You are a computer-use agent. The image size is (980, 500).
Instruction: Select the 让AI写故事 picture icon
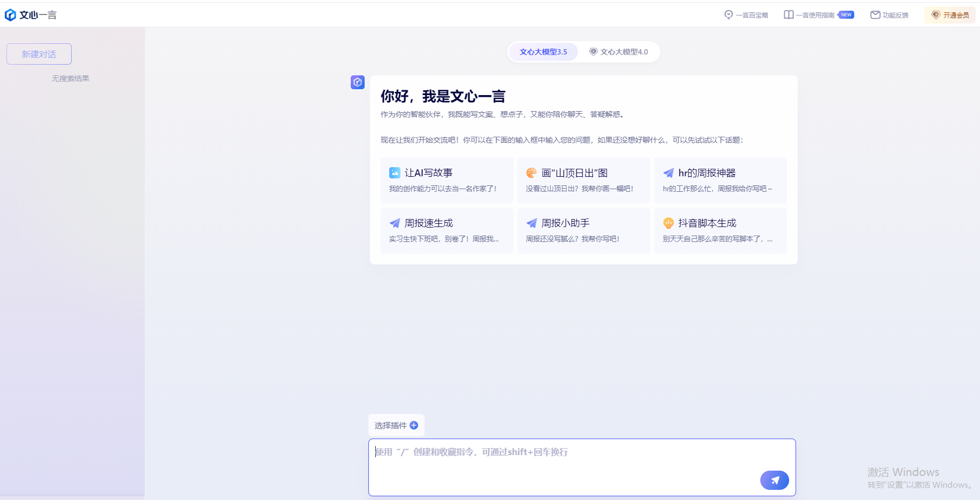pyautogui.click(x=395, y=173)
